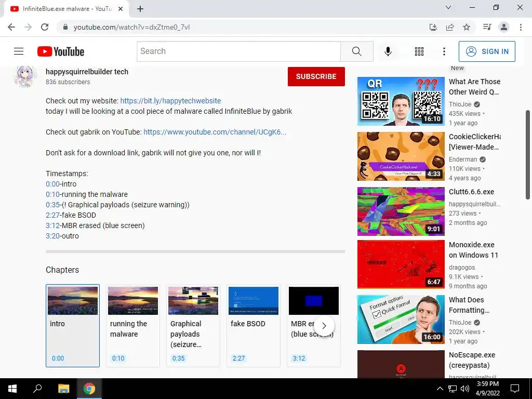
Task: Activate voice search microphone
Action: point(388,51)
